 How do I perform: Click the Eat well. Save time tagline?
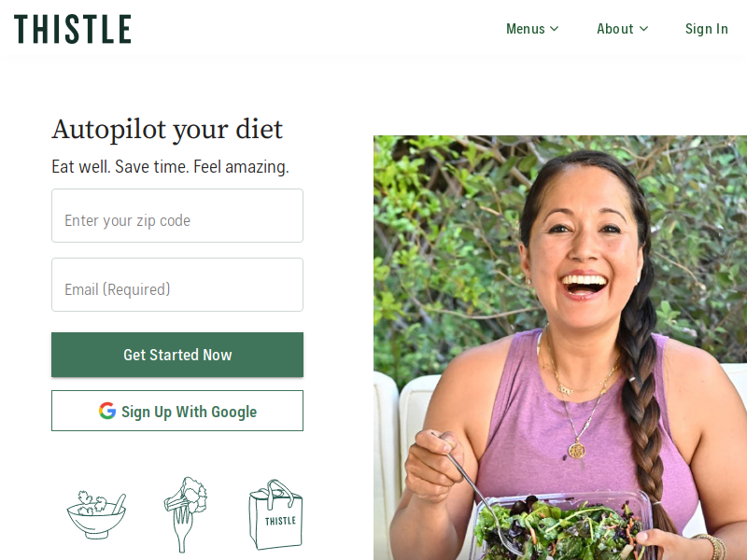pos(170,167)
